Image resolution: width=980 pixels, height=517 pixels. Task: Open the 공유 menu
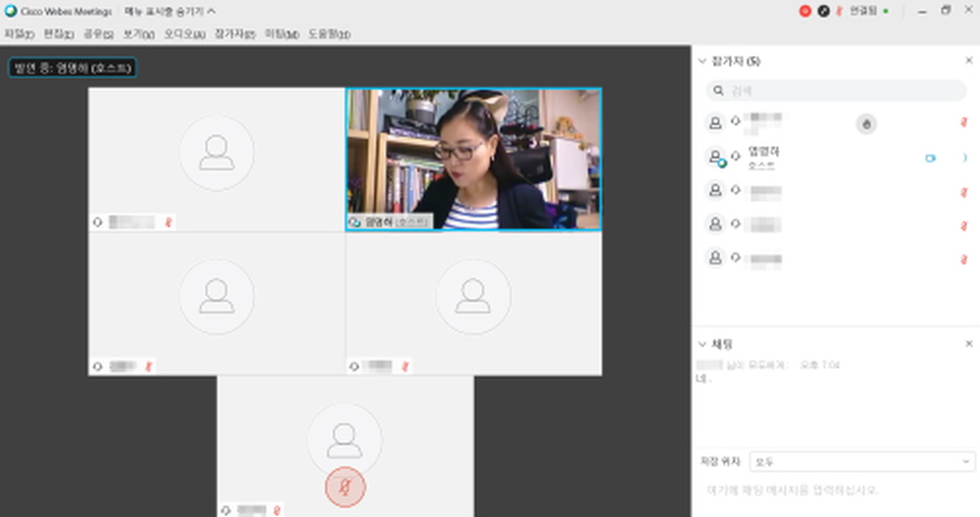pyautogui.click(x=99, y=33)
